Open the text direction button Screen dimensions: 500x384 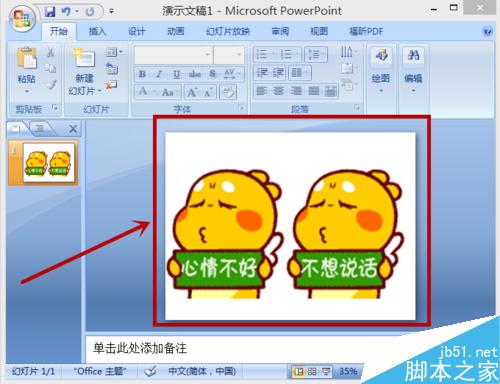(x=349, y=52)
